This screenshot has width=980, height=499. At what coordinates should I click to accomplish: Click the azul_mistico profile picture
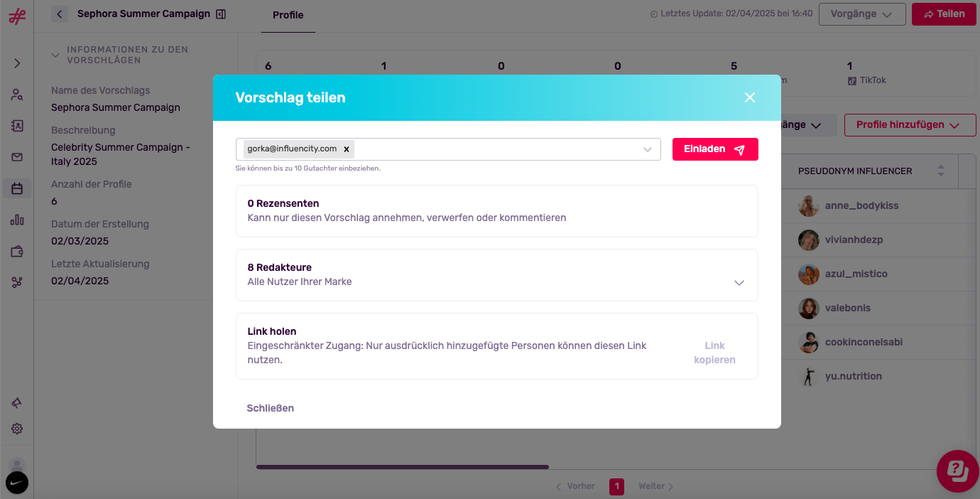[809, 274]
